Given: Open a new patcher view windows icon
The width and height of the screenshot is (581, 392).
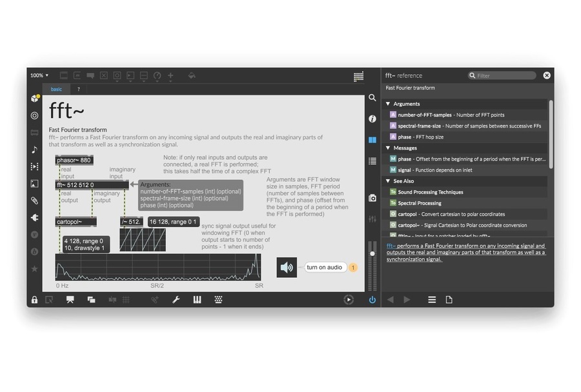Looking at the screenshot, I should [91, 300].
